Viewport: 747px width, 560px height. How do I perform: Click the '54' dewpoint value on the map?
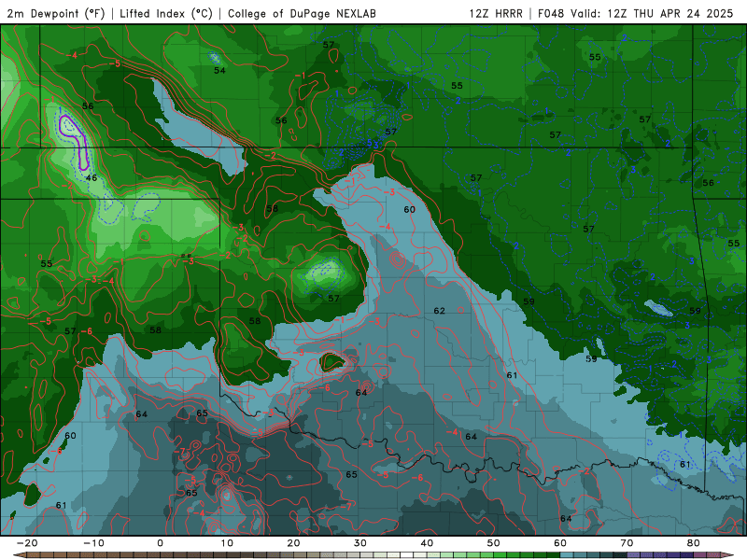click(x=219, y=71)
